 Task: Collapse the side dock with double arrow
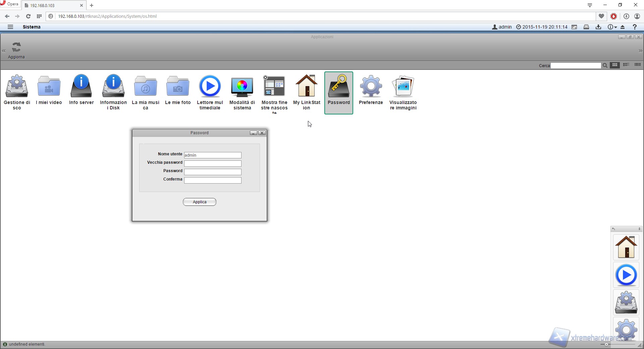639,229
